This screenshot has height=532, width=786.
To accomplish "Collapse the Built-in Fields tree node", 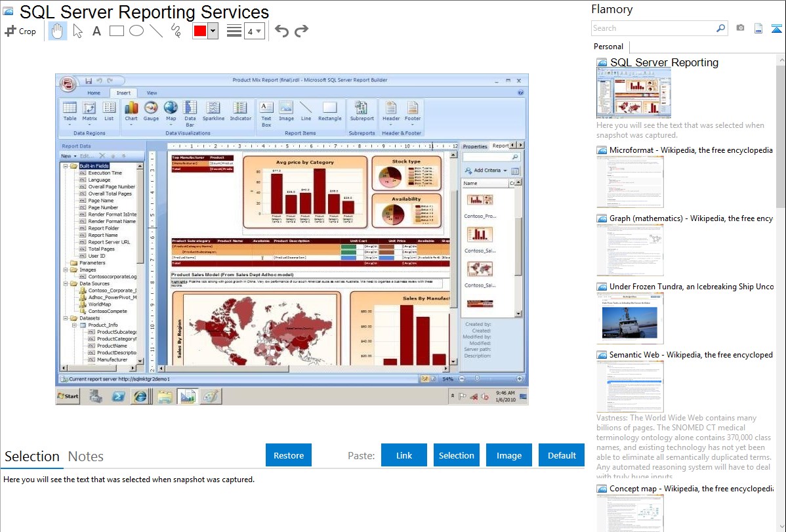I will pos(66,166).
